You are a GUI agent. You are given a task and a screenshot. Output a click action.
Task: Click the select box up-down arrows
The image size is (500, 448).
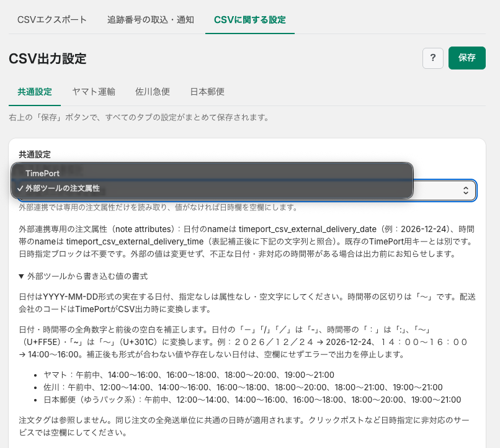click(x=465, y=190)
